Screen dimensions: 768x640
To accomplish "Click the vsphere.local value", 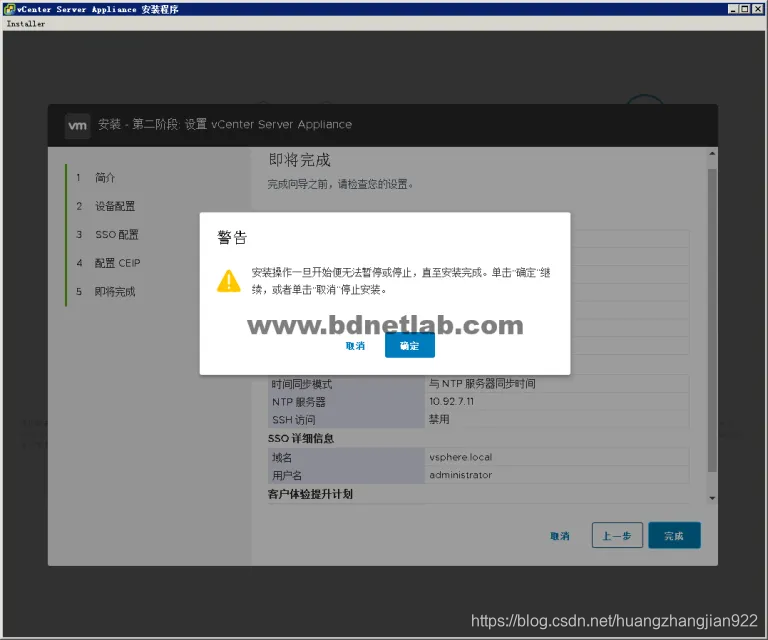I will click(460, 457).
